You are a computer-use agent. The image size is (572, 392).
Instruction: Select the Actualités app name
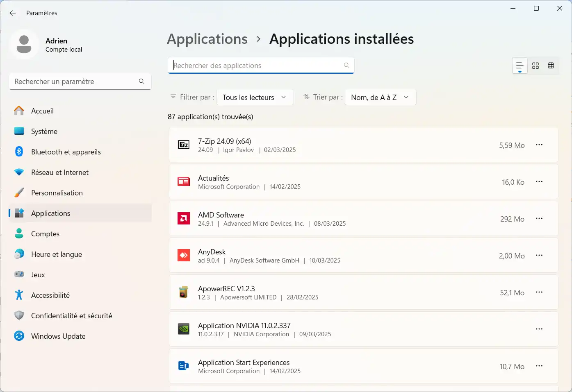[x=213, y=178]
